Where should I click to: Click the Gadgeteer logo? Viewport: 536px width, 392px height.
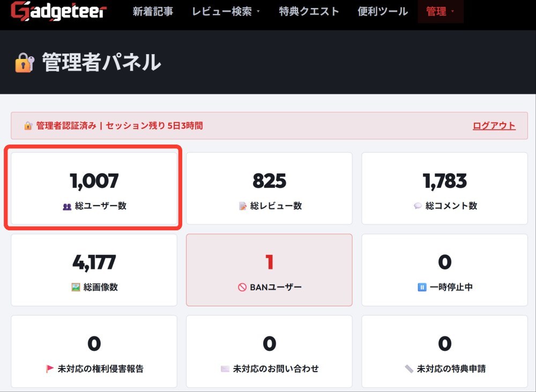[x=58, y=11]
